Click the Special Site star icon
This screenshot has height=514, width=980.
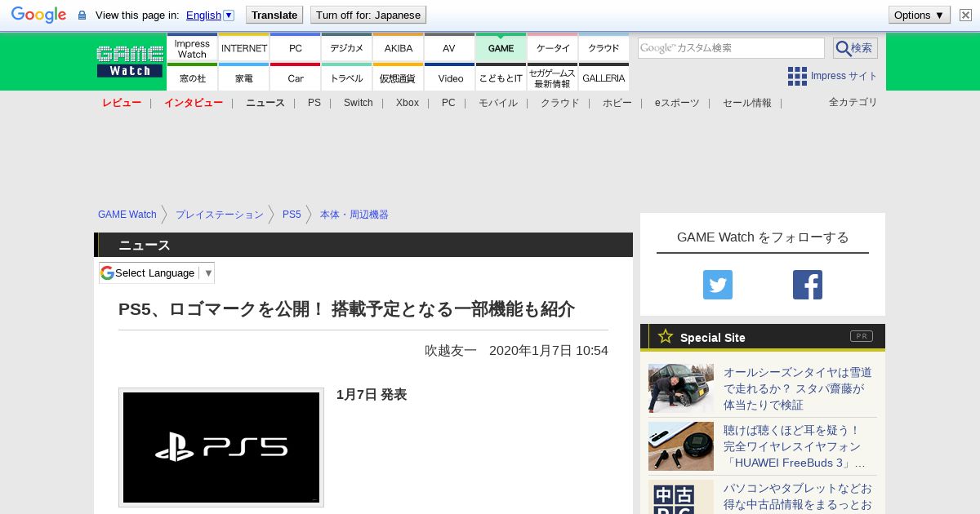pyautogui.click(x=666, y=336)
